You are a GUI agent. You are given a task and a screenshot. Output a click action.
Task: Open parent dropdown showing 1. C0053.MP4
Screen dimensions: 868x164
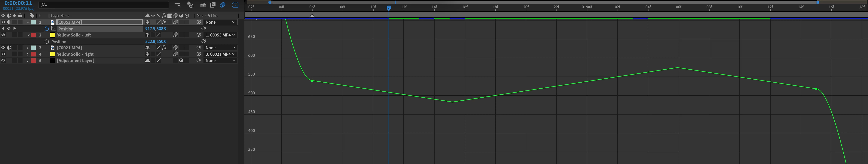tap(220, 35)
